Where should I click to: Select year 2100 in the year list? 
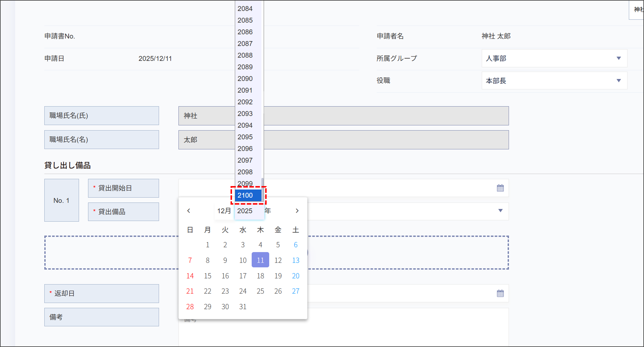click(x=245, y=195)
